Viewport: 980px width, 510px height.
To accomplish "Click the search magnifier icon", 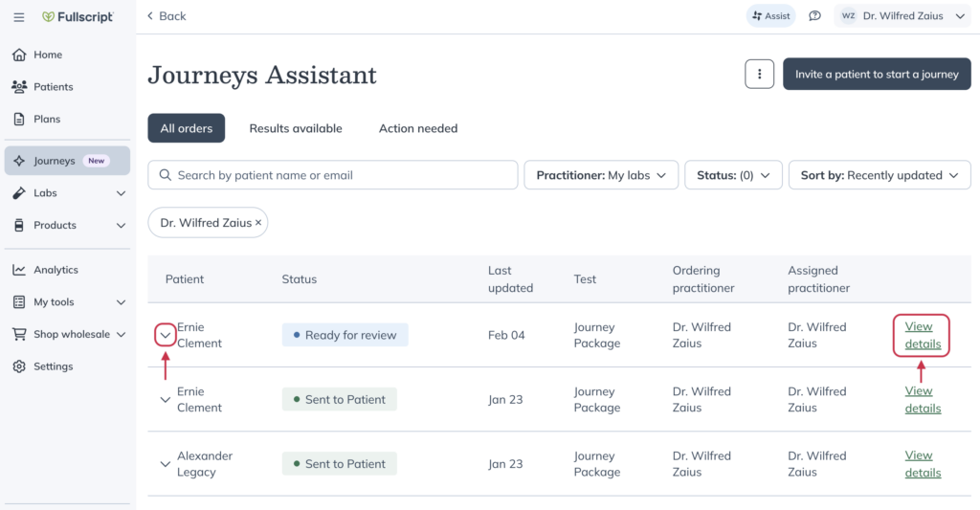I will 165,175.
